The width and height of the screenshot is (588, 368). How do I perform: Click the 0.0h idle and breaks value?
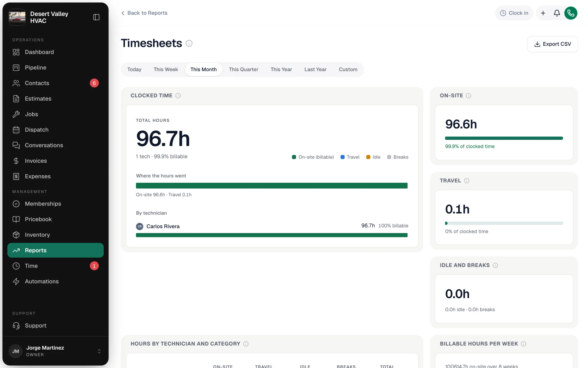[x=457, y=294]
